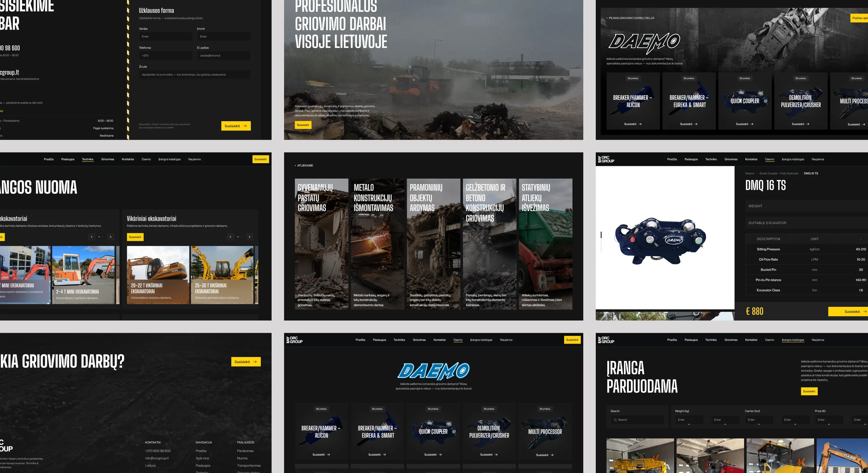Click € 880 price on DMQ 16 TS page
Image resolution: width=868 pixels, height=473 pixels.
pyautogui.click(x=755, y=311)
